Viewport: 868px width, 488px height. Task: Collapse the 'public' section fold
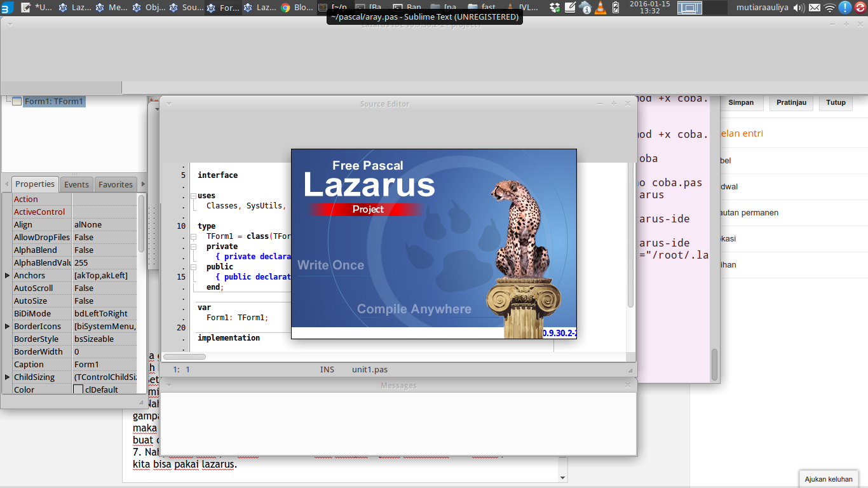tap(193, 267)
